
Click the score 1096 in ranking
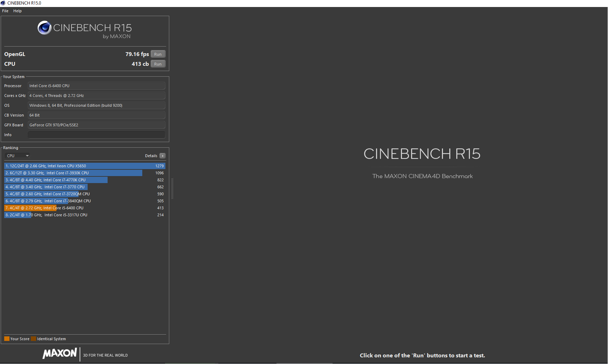(x=159, y=173)
